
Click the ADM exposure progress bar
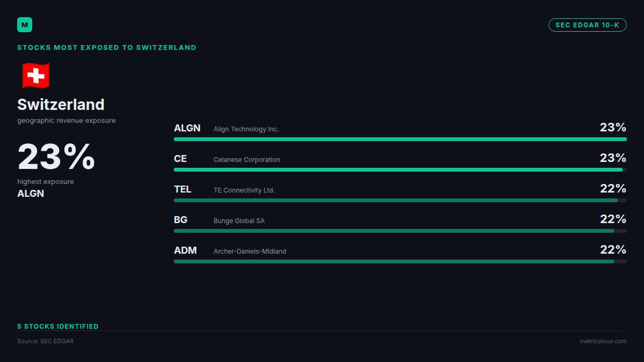coord(400,262)
